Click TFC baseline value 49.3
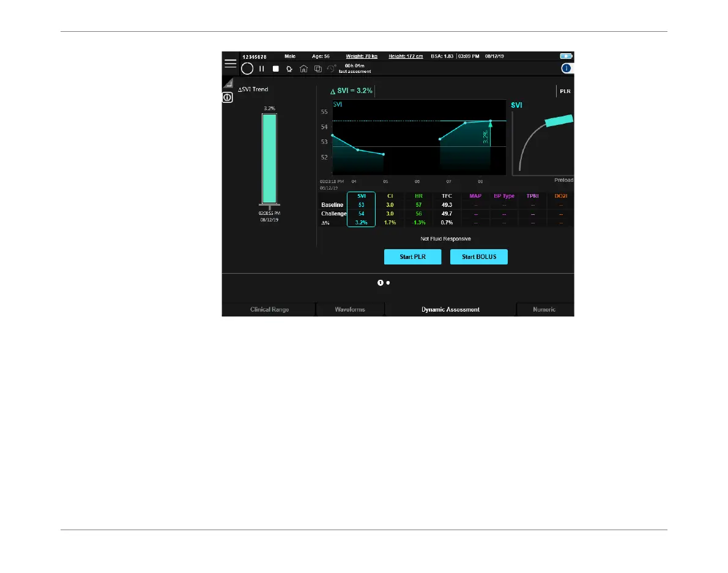 tap(447, 205)
